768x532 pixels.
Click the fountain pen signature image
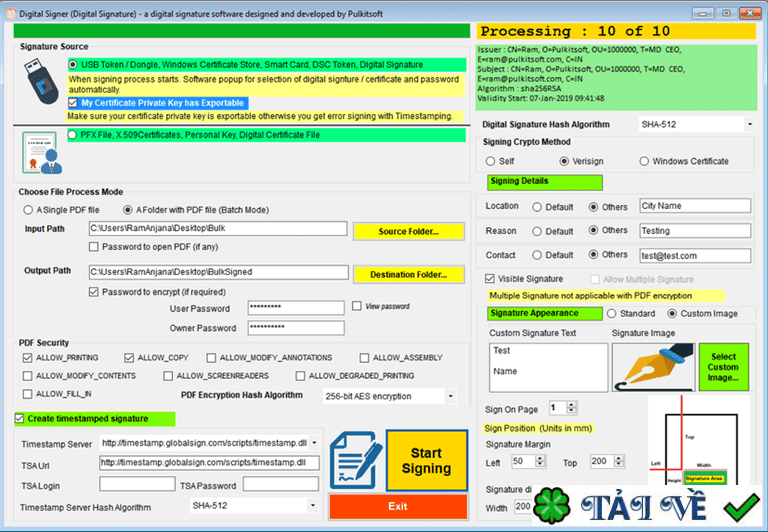[x=653, y=367]
